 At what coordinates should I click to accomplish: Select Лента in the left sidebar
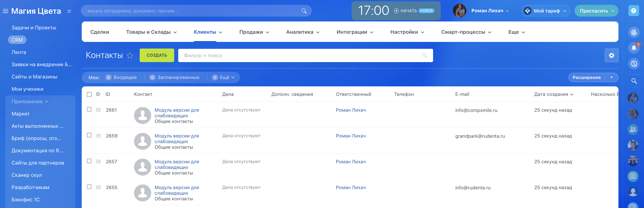coord(19,52)
